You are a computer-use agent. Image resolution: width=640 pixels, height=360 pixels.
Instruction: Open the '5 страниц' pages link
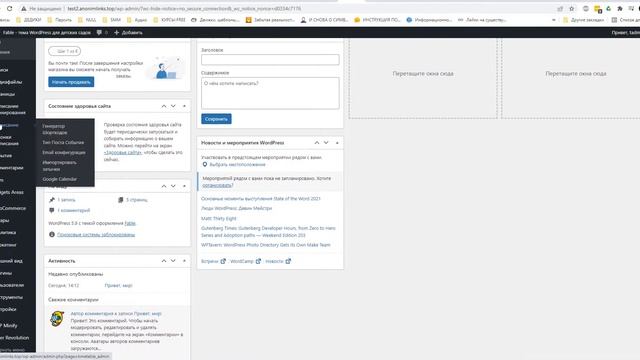point(137,200)
